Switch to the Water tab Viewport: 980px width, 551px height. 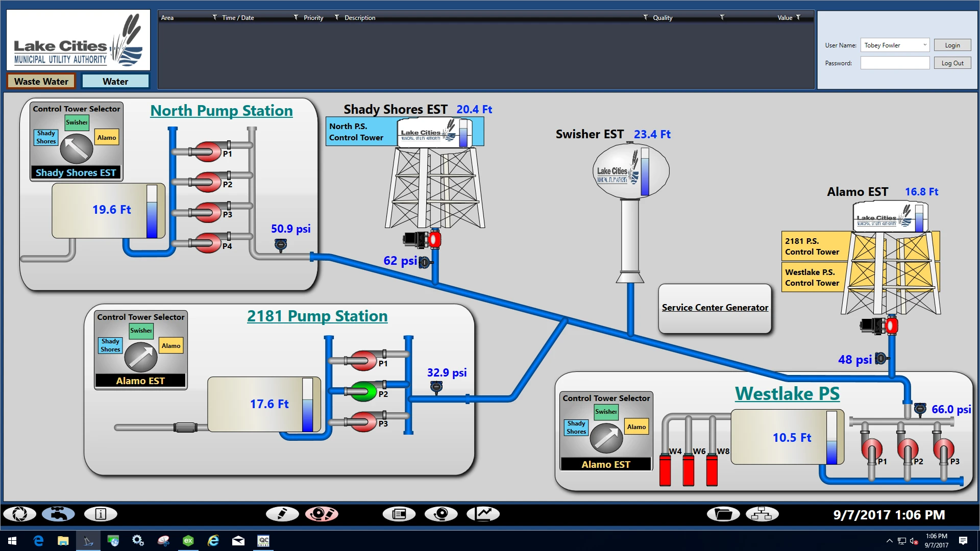tap(115, 81)
